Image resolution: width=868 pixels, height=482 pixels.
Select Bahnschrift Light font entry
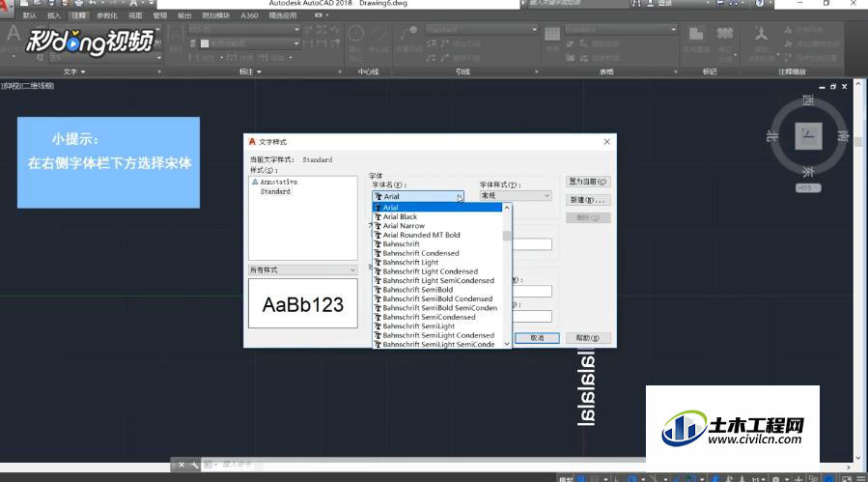pos(437,262)
